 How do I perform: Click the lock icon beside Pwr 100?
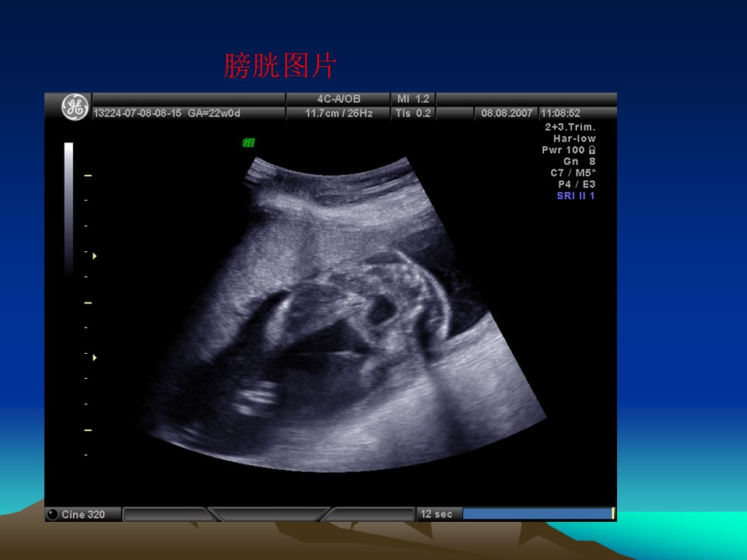tap(592, 149)
